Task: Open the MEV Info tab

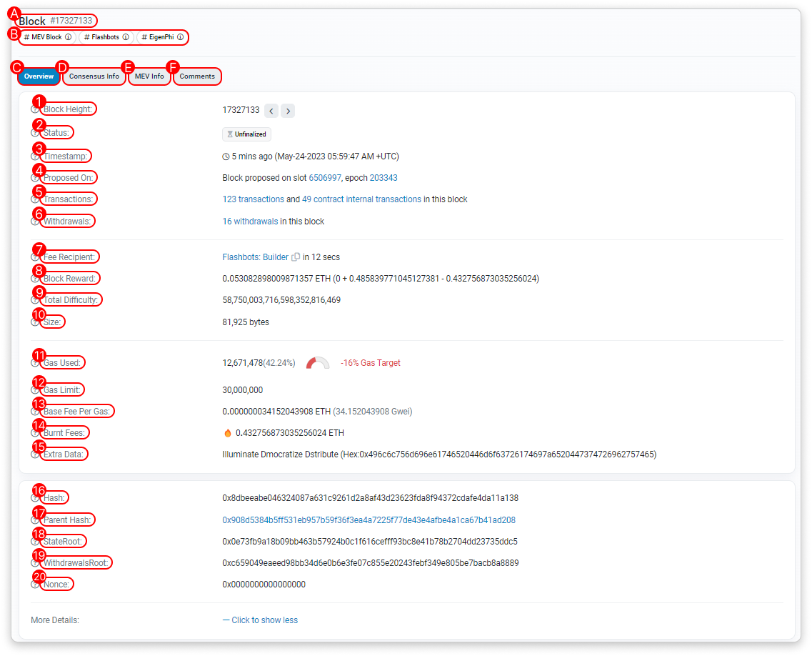Action: click(x=149, y=76)
